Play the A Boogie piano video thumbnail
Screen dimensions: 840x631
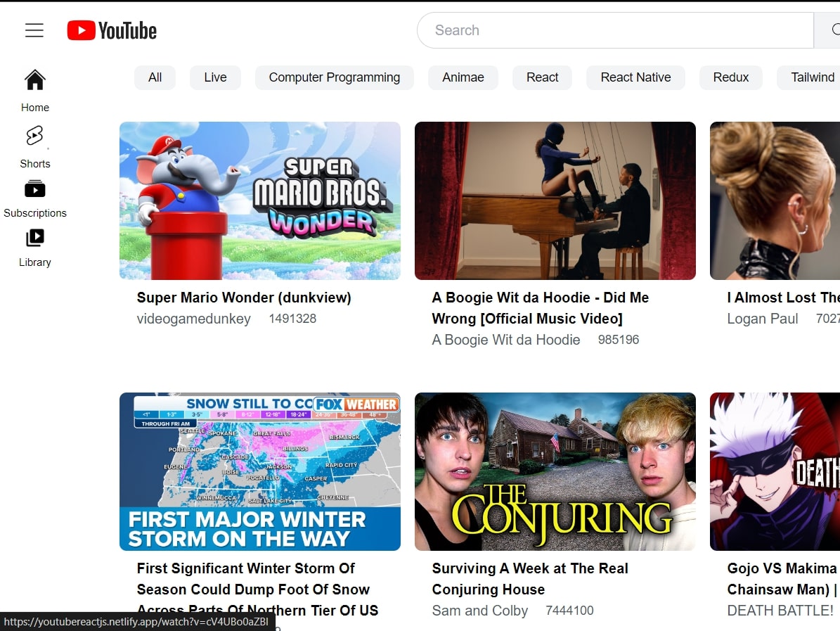(x=555, y=200)
